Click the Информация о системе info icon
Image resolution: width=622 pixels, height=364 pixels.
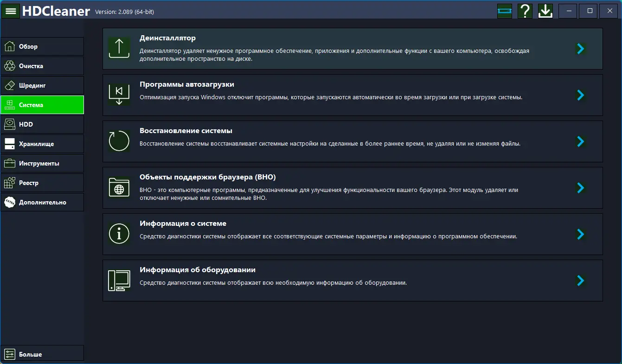(x=119, y=234)
